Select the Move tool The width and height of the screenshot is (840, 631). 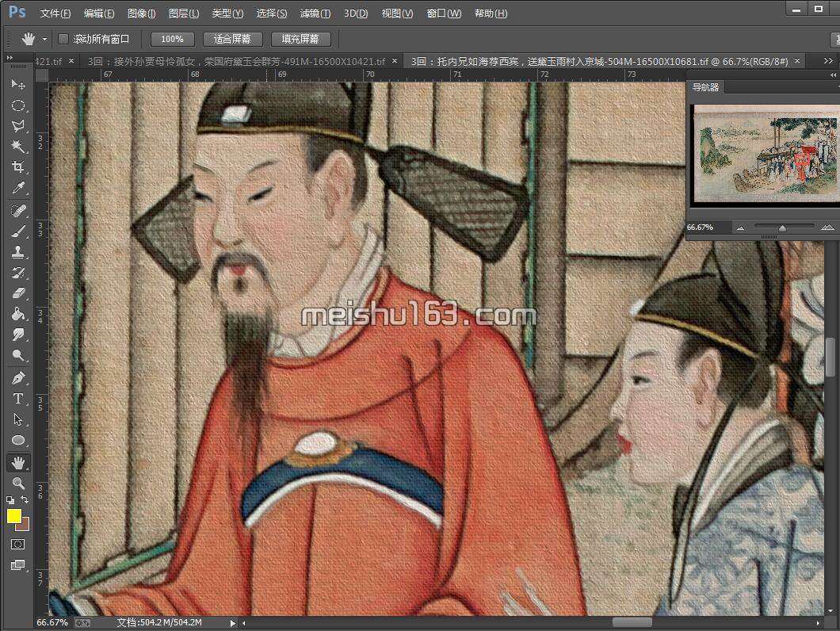pyautogui.click(x=17, y=84)
